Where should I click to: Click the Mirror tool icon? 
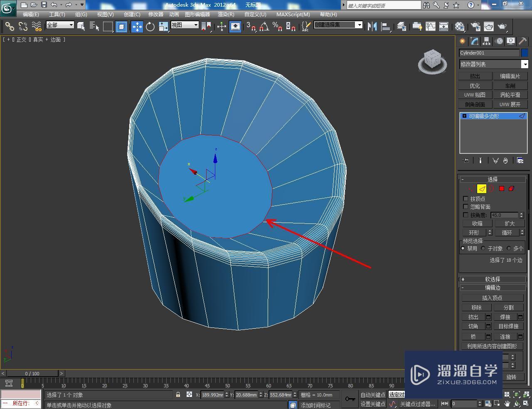coord(372,27)
